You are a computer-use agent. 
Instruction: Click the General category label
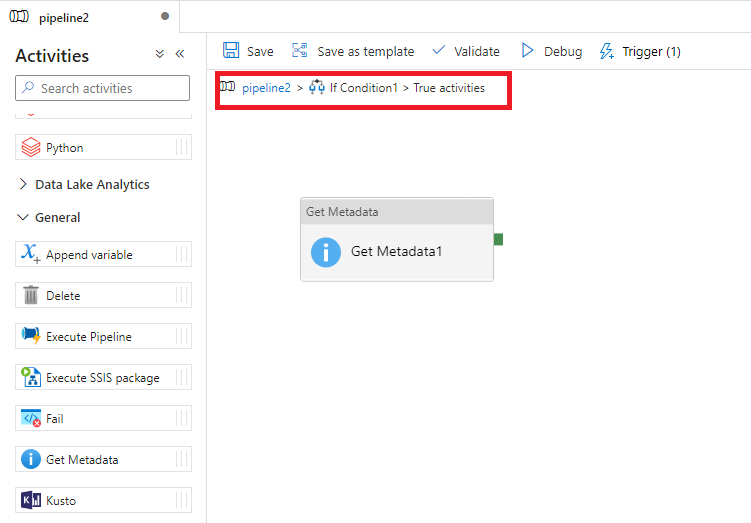click(x=57, y=217)
